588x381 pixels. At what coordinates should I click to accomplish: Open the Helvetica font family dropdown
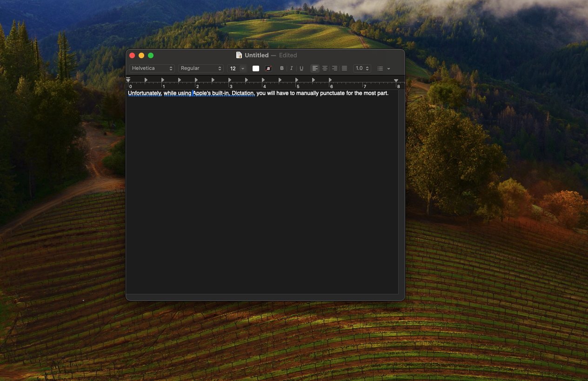152,68
